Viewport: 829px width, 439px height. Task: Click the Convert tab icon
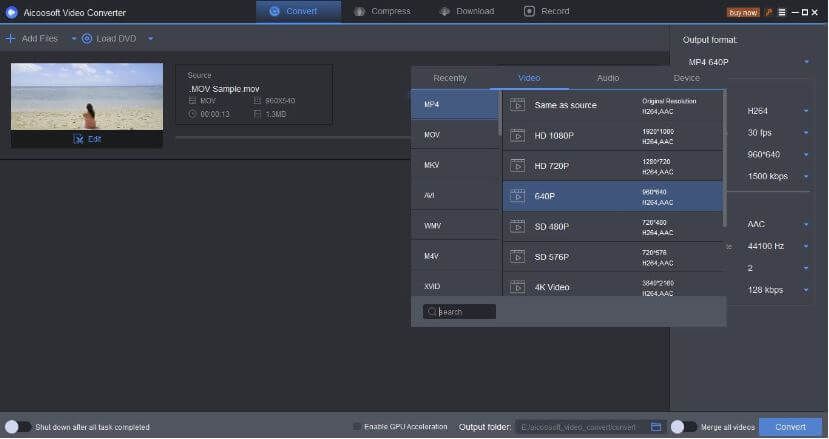[274, 11]
